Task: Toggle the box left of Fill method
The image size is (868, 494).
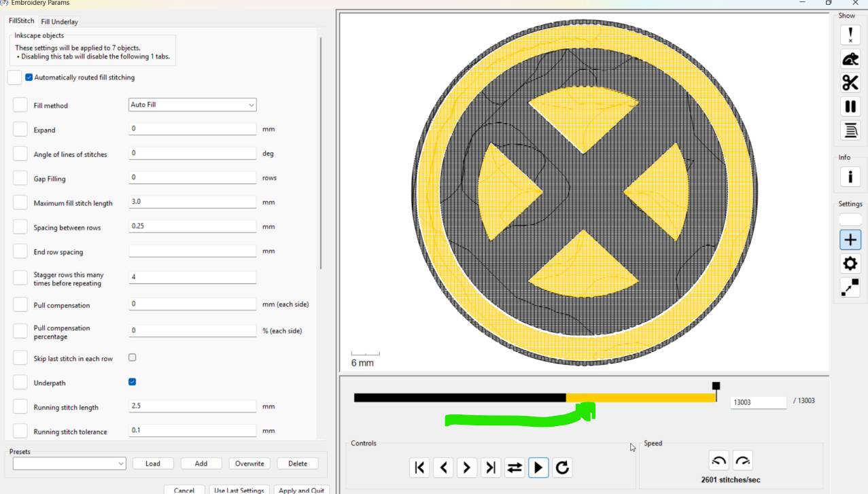Action: click(20, 105)
